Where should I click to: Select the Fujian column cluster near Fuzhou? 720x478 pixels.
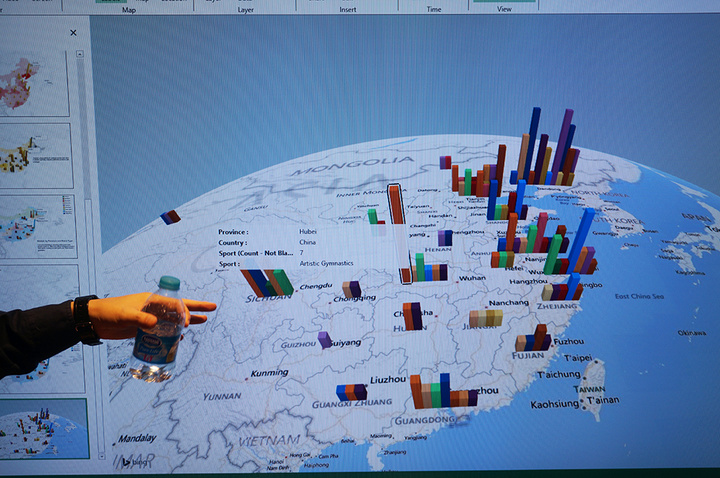pos(533,338)
